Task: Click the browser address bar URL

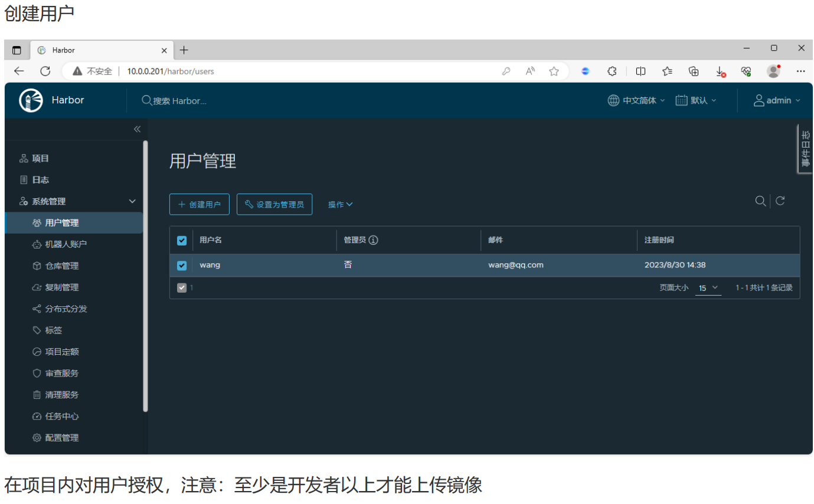Action: 171,71
